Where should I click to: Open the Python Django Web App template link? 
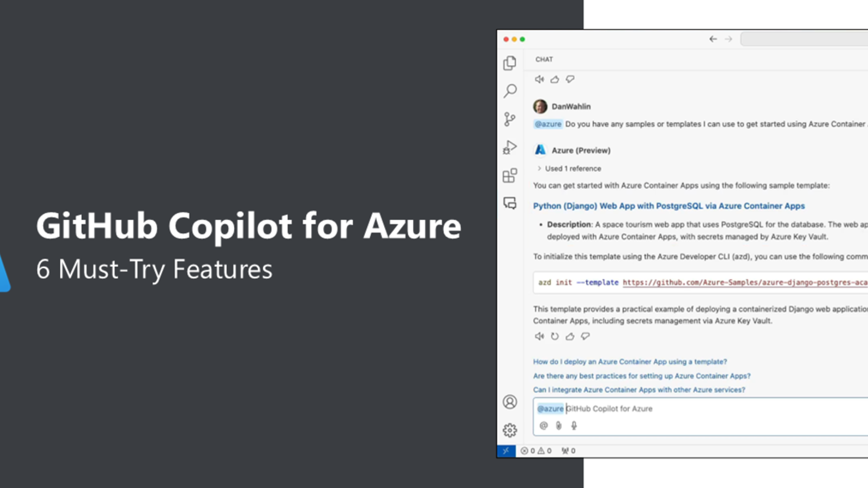pos(669,206)
